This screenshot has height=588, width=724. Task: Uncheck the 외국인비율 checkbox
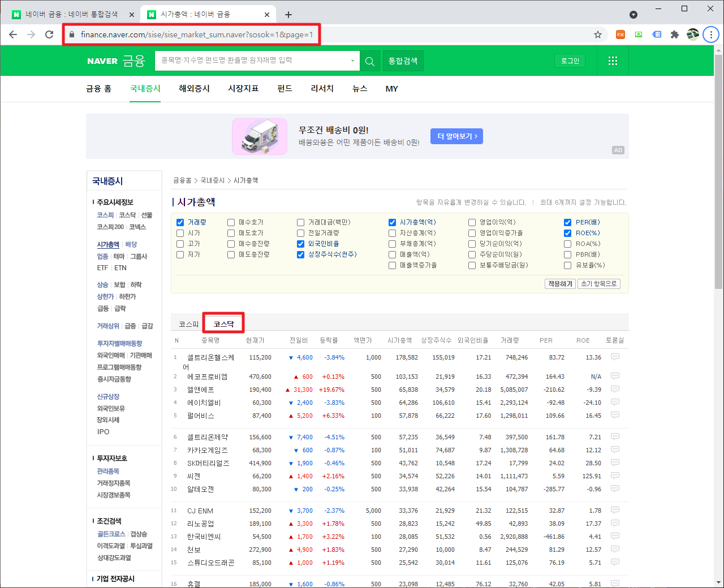[300, 244]
